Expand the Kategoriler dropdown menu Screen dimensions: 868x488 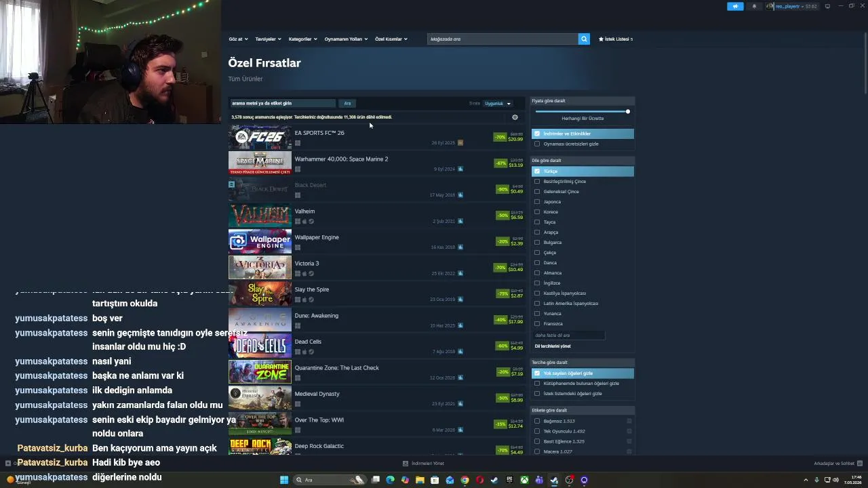click(x=302, y=39)
